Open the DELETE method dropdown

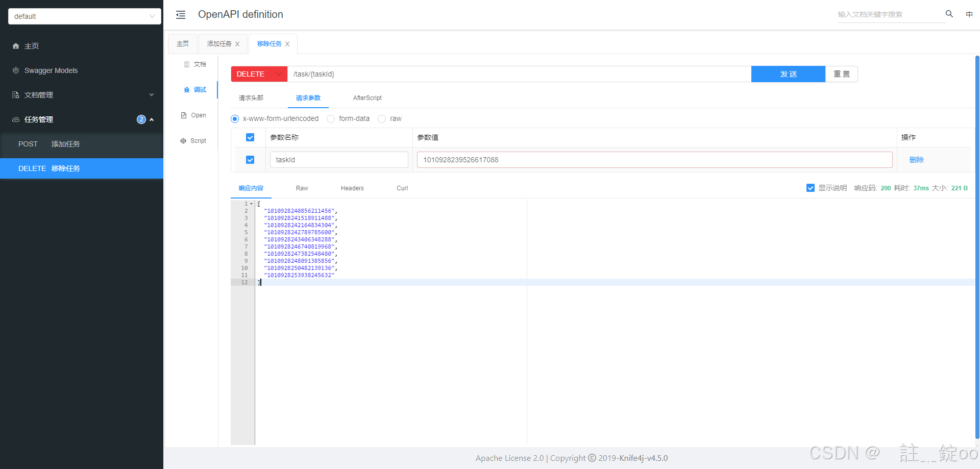[x=259, y=74]
